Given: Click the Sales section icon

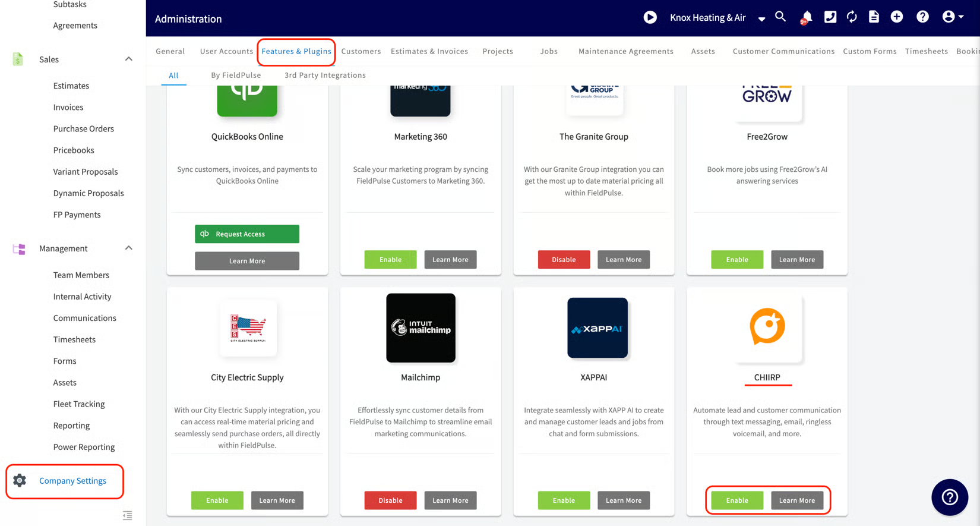Looking at the screenshot, I should click(18, 59).
